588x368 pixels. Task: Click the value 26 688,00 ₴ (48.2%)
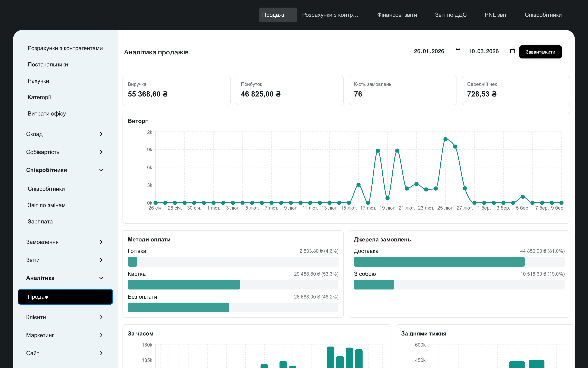(316, 297)
